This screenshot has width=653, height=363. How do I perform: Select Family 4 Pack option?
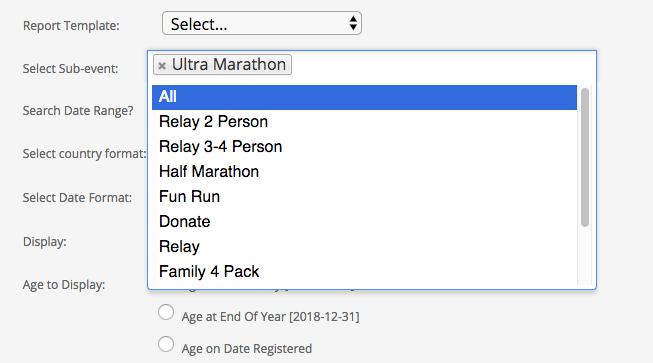(364, 271)
